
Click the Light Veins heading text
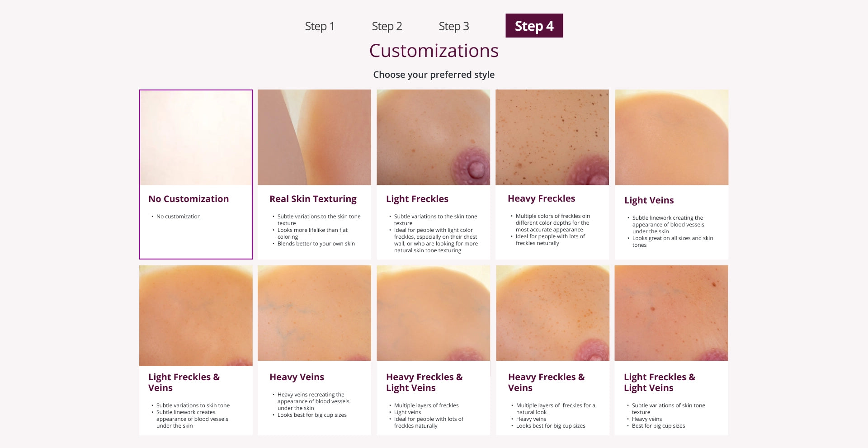click(649, 200)
